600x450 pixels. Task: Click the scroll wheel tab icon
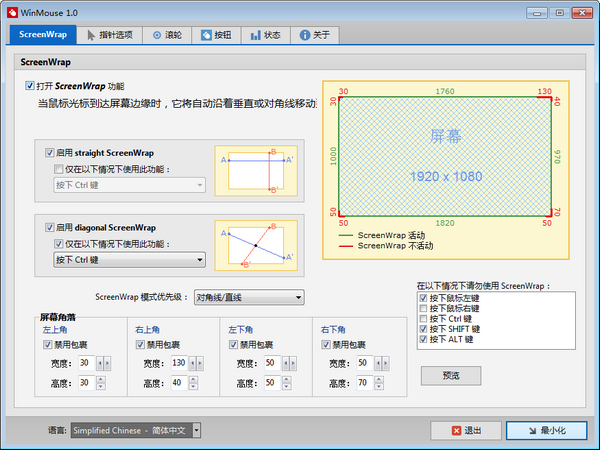[x=158, y=34]
